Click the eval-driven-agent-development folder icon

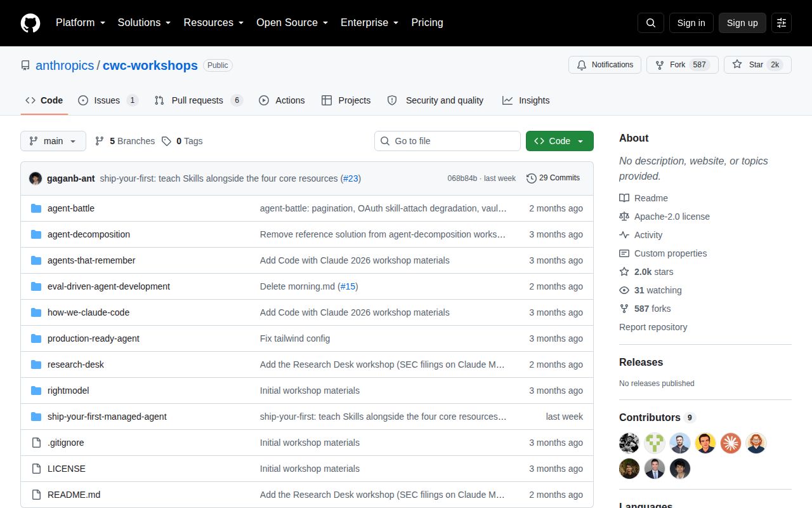36,286
